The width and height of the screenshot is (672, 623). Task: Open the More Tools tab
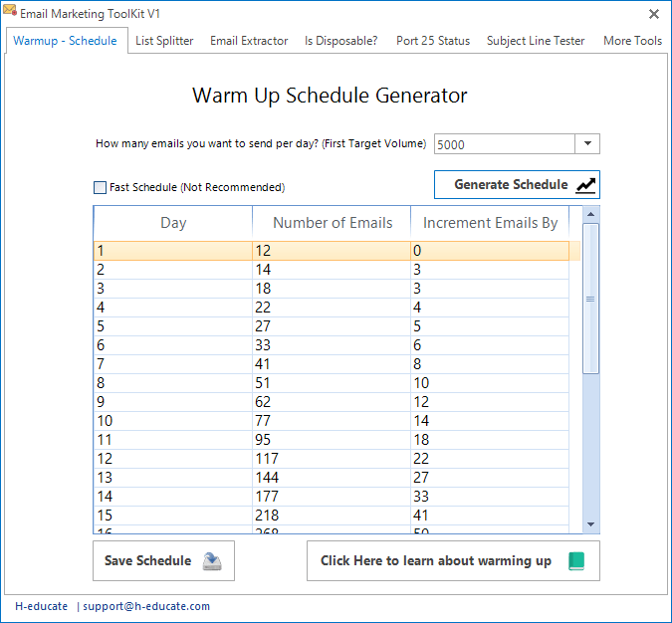click(632, 41)
